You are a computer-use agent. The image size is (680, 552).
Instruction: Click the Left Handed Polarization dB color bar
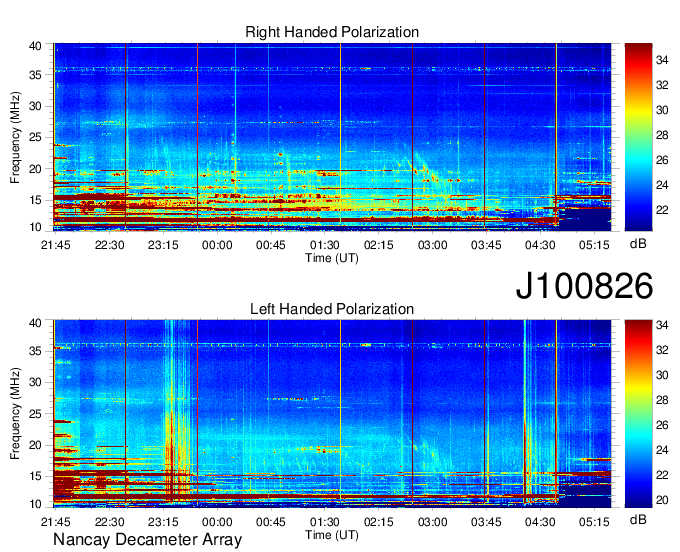tap(638, 414)
